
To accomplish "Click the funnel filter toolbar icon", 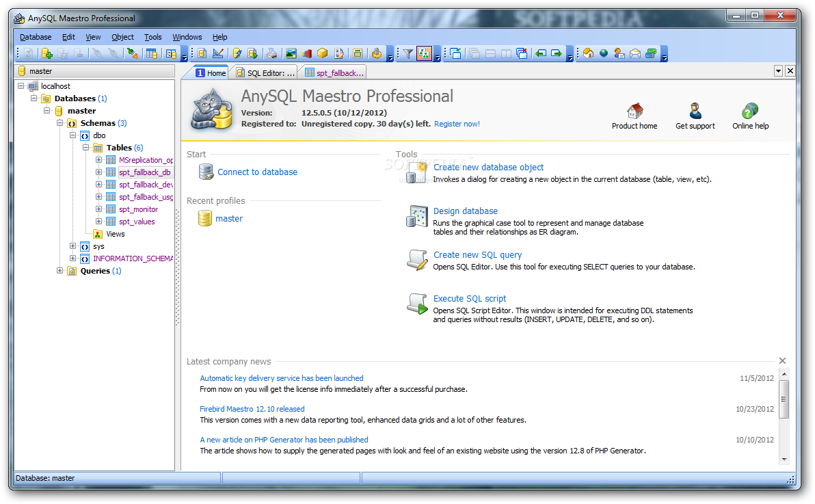I will point(408,53).
